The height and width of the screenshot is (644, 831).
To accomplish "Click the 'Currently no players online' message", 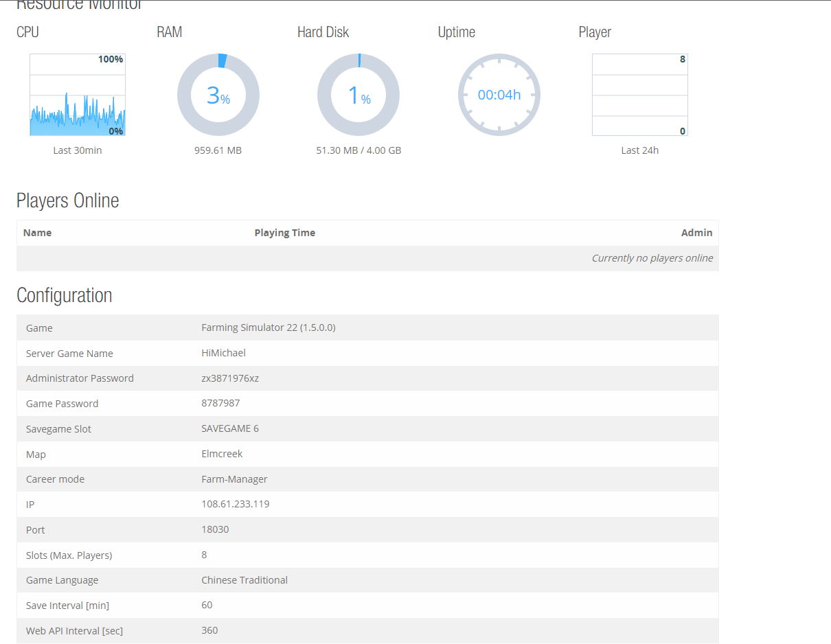I will coord(652,258).
